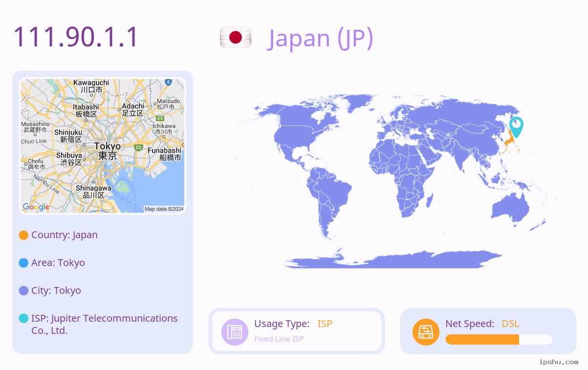Click the Net Speed modem icon
Viewport: 588px width, 370px height.
426,332
